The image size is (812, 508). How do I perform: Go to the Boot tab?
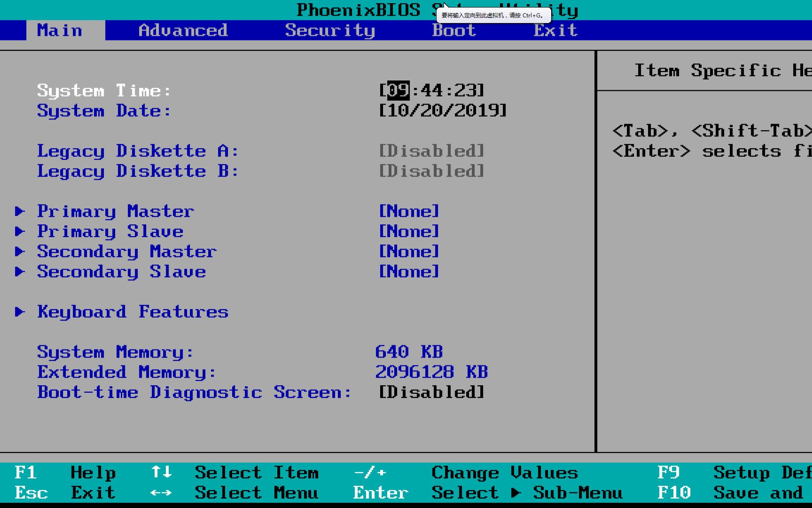[454, 31]
